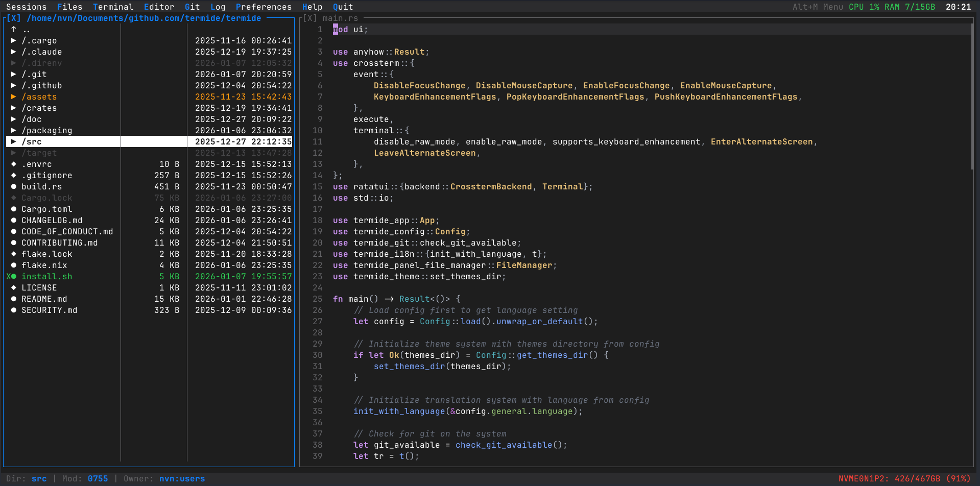The height and width of the screenshot is (486, 980).
Task: Click the src directory link in status bar
Action: [39, 478]
